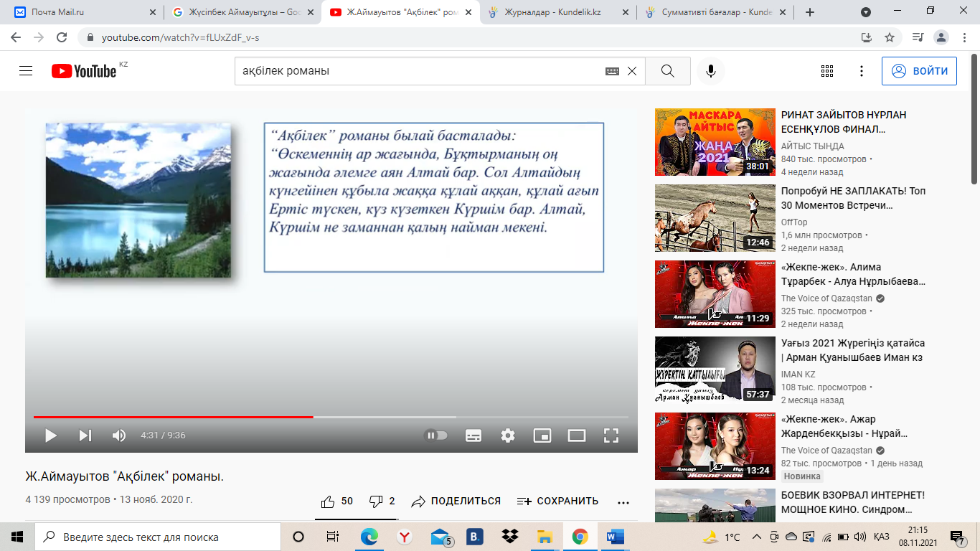Switch to Суммативті бағалар tab

[x=716, y=12]
